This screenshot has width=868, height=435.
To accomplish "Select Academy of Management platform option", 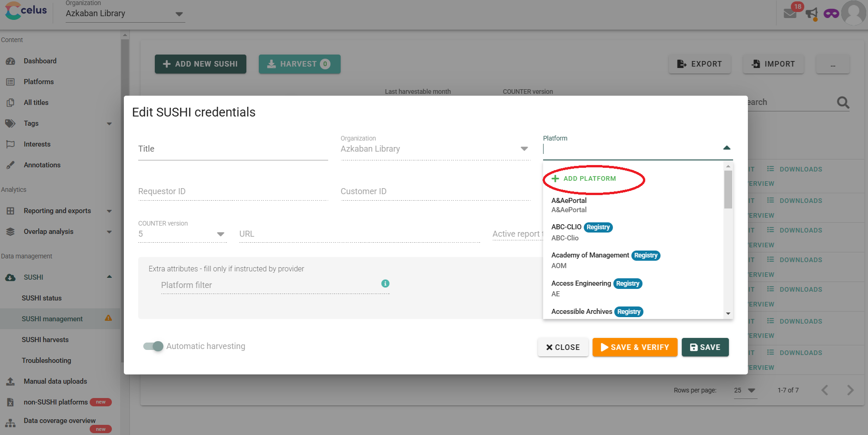I will pyautogui.click(x=633, y=260).
